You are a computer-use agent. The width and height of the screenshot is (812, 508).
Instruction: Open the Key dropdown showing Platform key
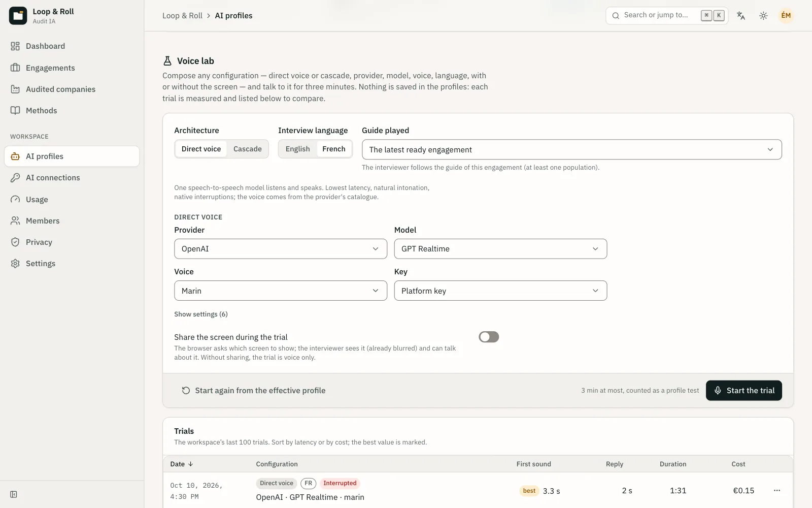coord(500,291)
